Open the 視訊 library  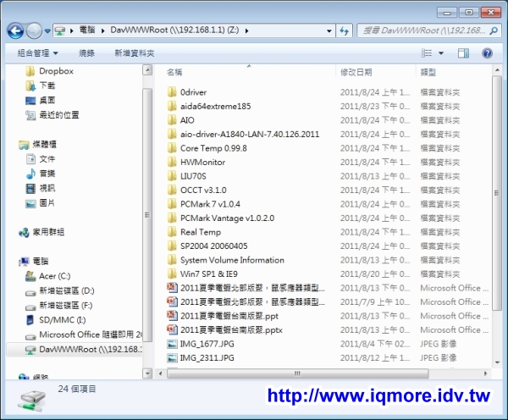pos(47,188)
